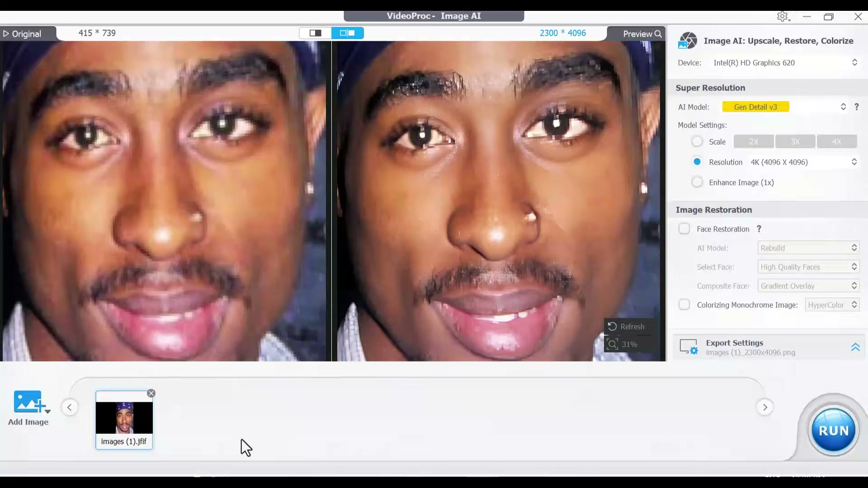Viewport: 868px width, 488px height.
Task: Open the Composite Face Gradient Overlay dropdown
Action: point(808,286)
